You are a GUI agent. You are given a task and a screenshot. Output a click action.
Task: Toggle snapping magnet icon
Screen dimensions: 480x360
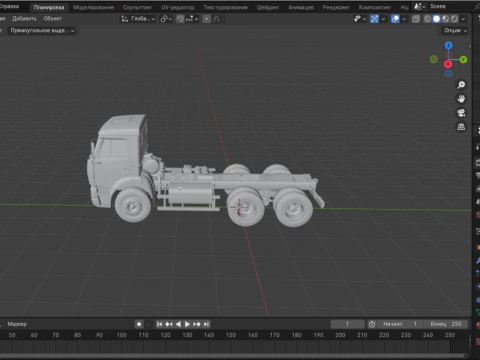click(180, 19)
